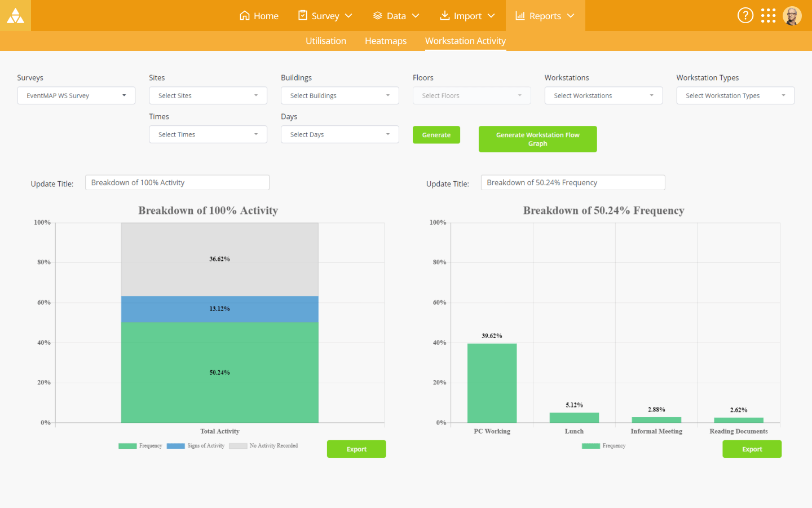Expand the Select Sites dropdown
812x508 pixels.
coord(208,95)
